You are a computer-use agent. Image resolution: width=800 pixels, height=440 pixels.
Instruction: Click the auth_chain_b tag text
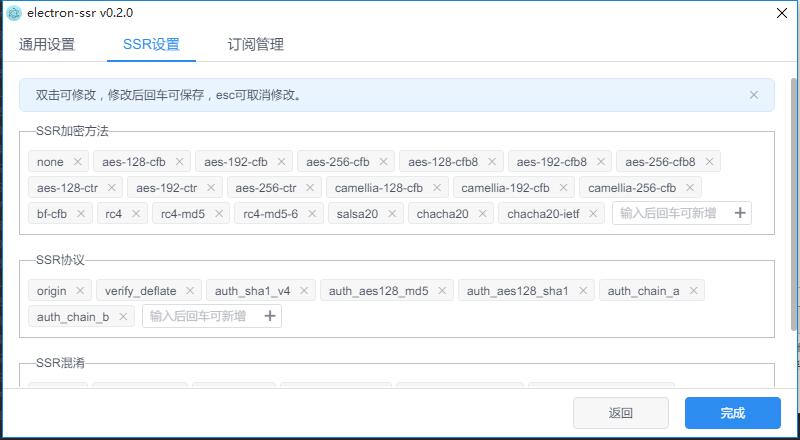(73, 317)
